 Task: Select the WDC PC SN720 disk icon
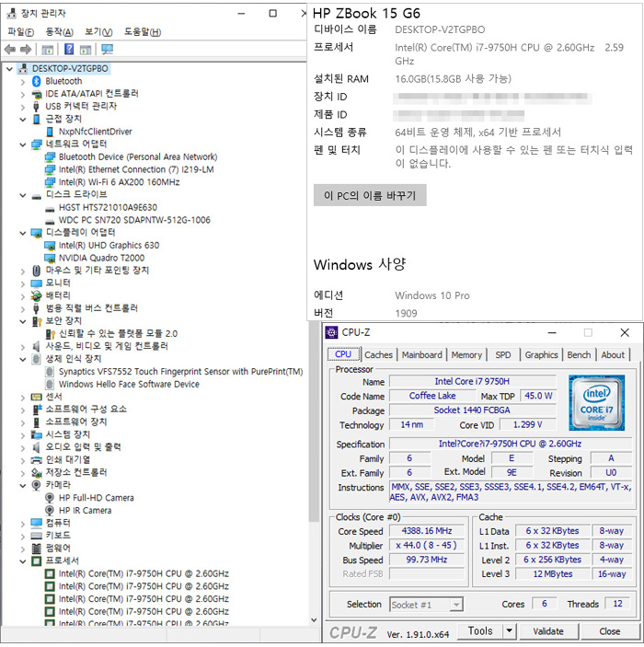[50, 222]
